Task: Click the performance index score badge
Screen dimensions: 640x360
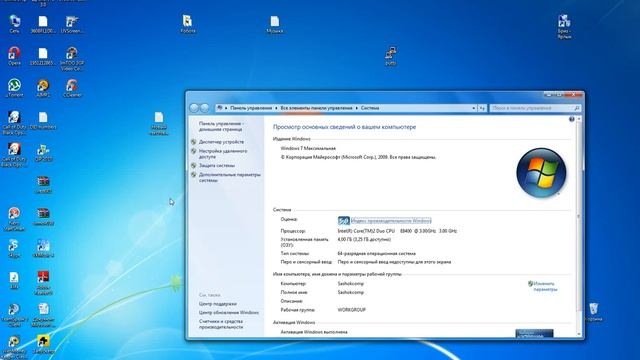Action: click(344, 221)
